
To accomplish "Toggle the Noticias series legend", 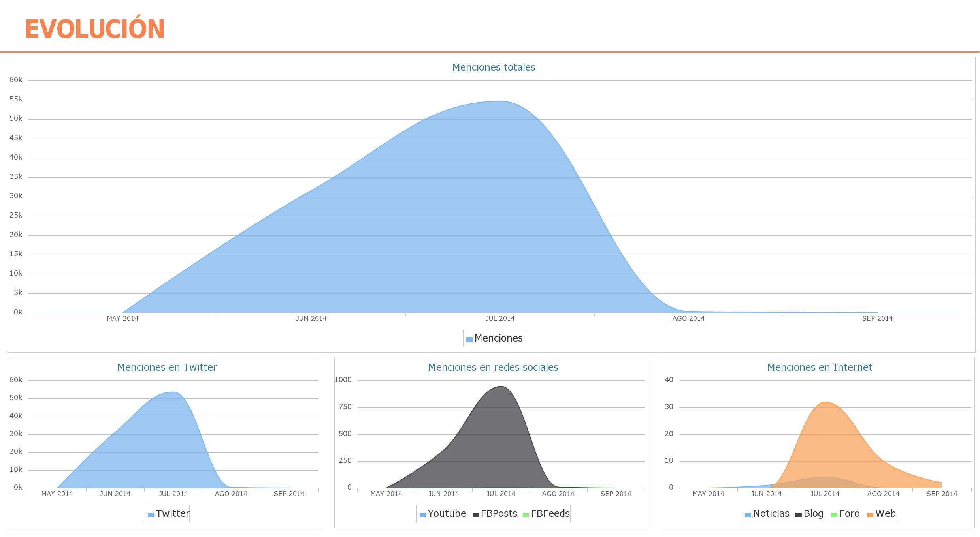I will tap(767, 514).
